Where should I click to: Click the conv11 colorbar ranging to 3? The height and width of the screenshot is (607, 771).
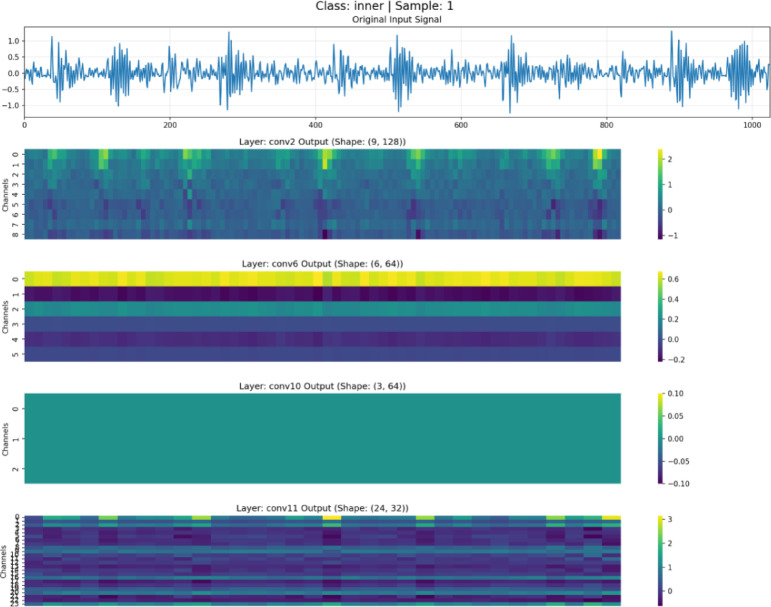coord(660,561)
